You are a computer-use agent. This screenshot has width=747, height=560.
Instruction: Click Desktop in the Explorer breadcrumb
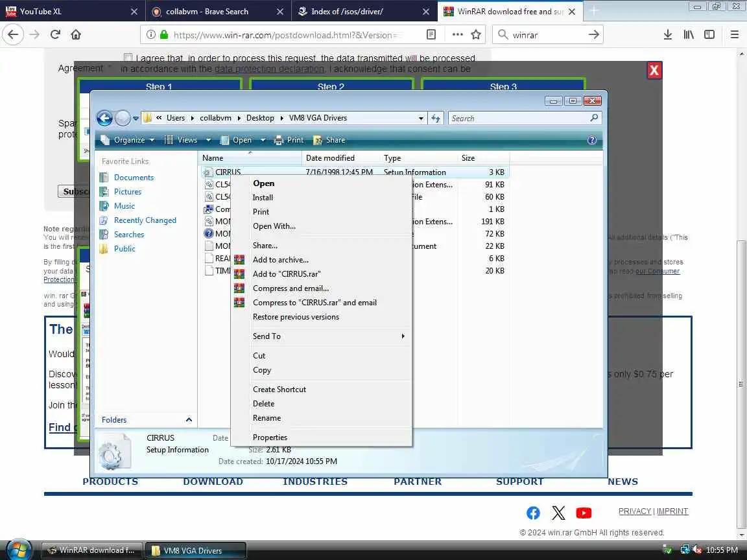point(260,118)
